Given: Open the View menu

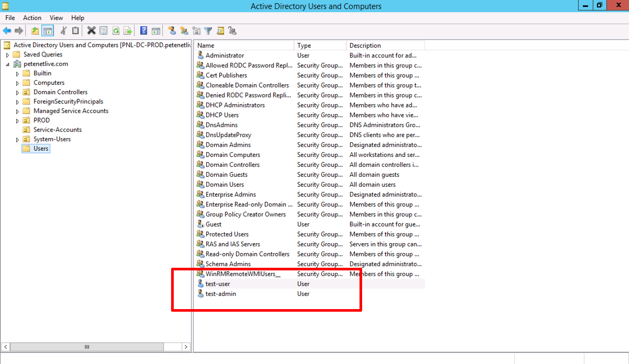Looking at the screenshot, I should coord(56,18).
